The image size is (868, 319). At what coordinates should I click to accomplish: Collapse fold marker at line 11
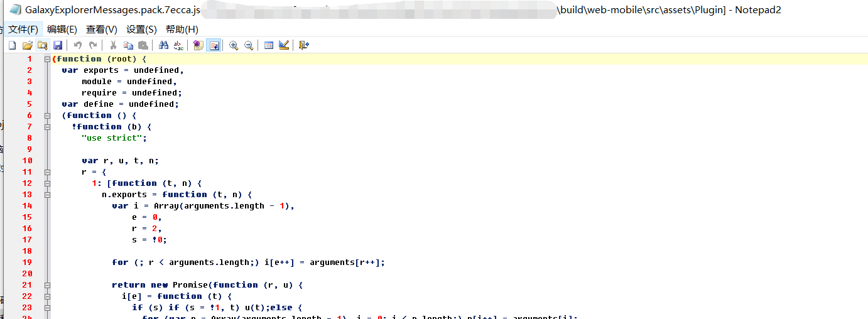click(47, 172)
